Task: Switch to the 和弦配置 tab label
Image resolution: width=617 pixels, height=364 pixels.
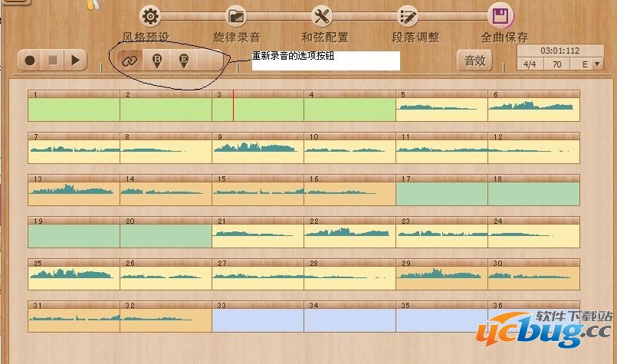Action: [325, 37]
